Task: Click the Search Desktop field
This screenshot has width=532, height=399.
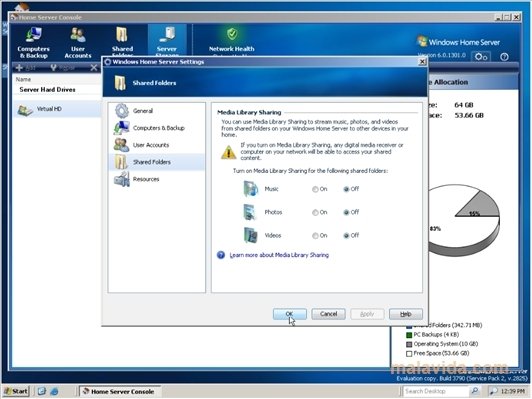Action: pyautogui.click(x=435, y=391)
